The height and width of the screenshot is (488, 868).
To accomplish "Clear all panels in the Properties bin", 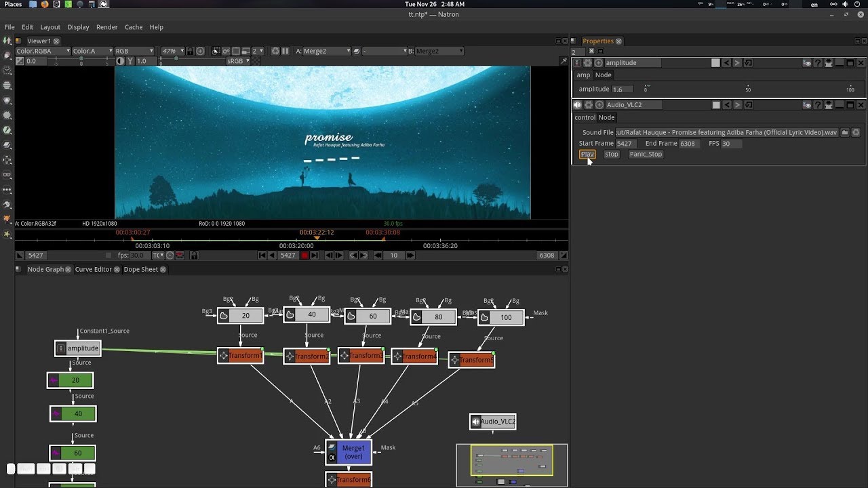I will tap(591, 51).
